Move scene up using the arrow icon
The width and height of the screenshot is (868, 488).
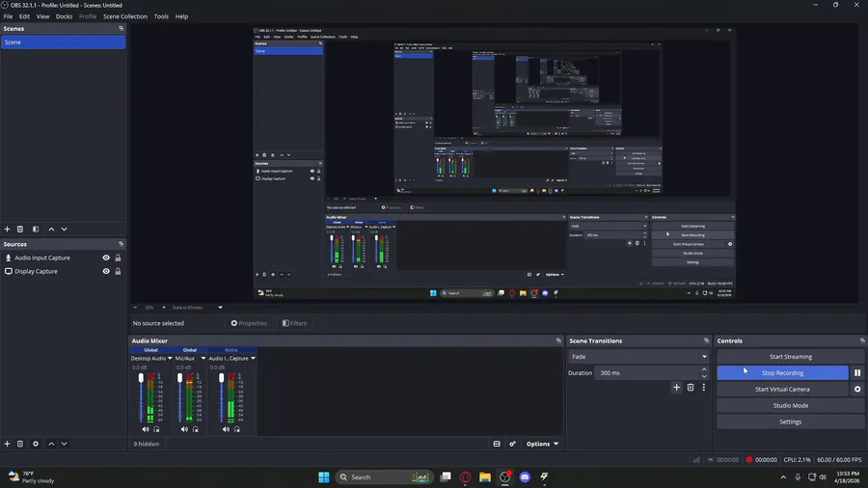(x=51, y=230)
